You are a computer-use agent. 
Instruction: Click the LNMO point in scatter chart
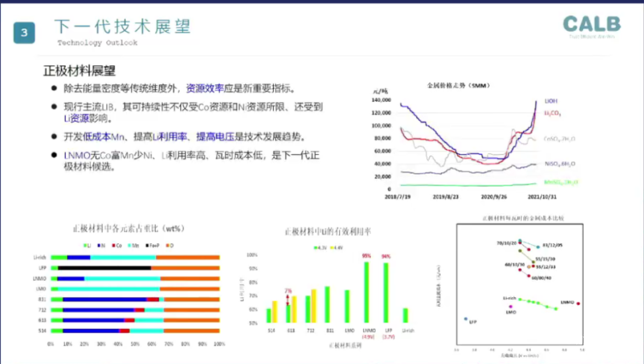pos(578,303)
